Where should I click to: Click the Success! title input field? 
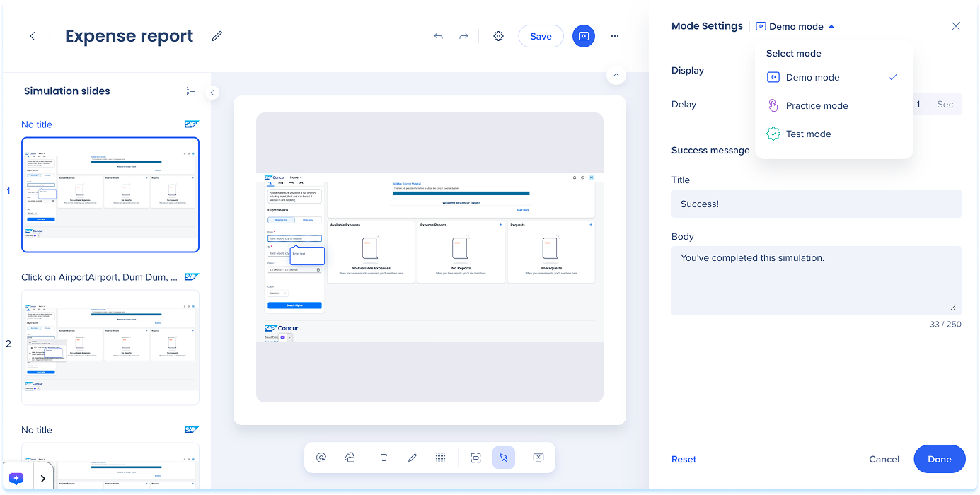click(816, 204)
